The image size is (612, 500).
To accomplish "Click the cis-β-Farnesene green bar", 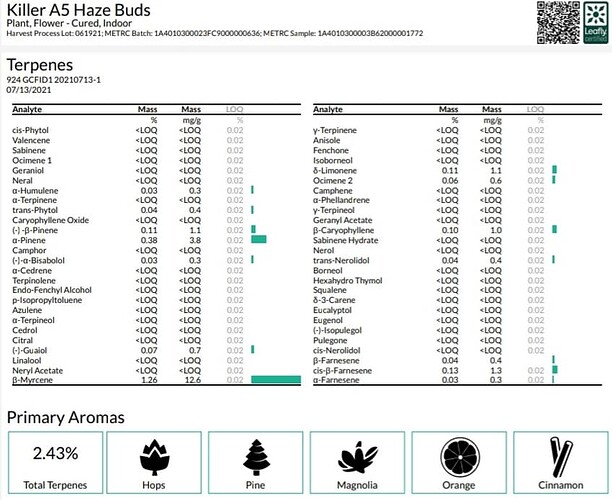I will click(x=555, y=370).
